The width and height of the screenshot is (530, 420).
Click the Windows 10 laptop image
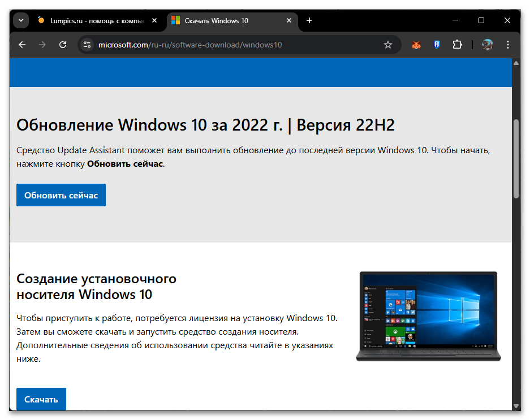428,317
